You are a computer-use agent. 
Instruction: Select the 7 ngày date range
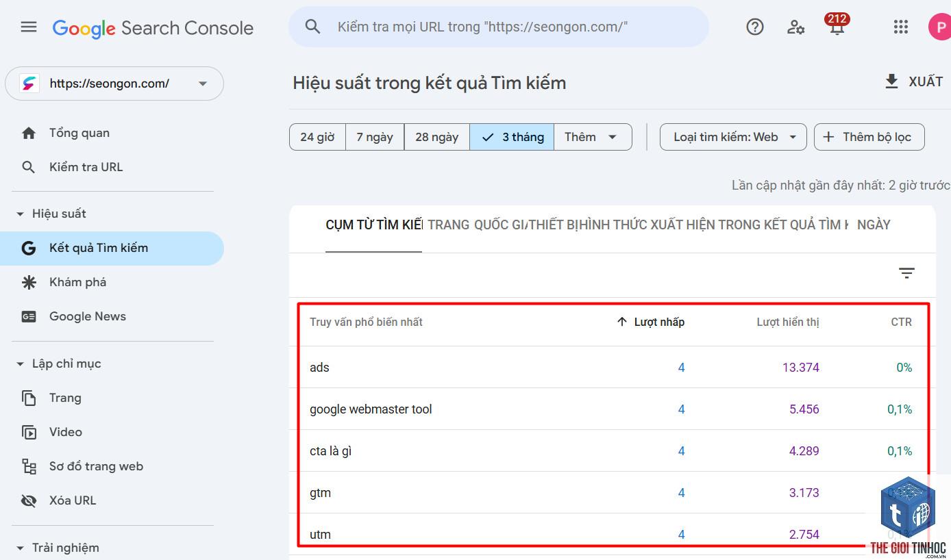(375, 137)
